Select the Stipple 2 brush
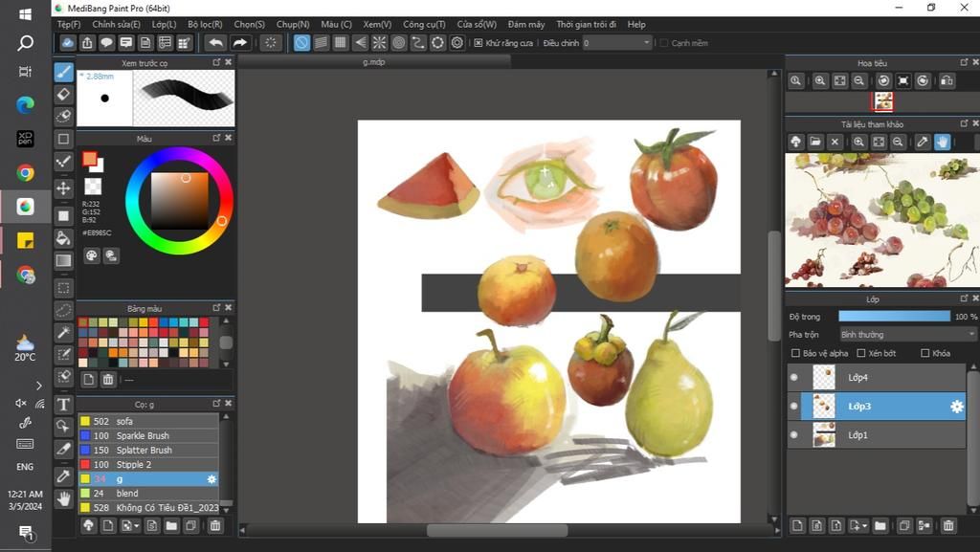The height and width of the screenshot is (552, 980). coord(148,465)
